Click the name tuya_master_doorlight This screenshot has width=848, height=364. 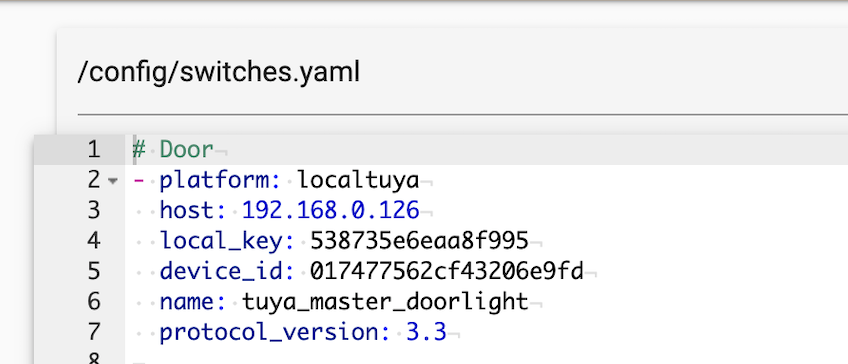click(x=385, y=302)
